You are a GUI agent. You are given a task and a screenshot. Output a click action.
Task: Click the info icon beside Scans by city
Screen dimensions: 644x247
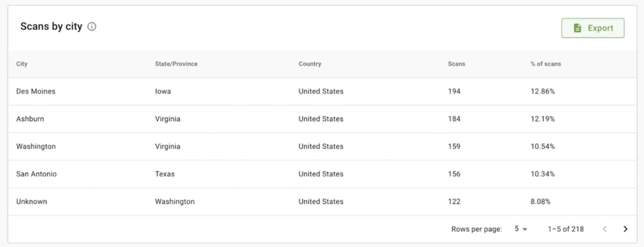92,27
